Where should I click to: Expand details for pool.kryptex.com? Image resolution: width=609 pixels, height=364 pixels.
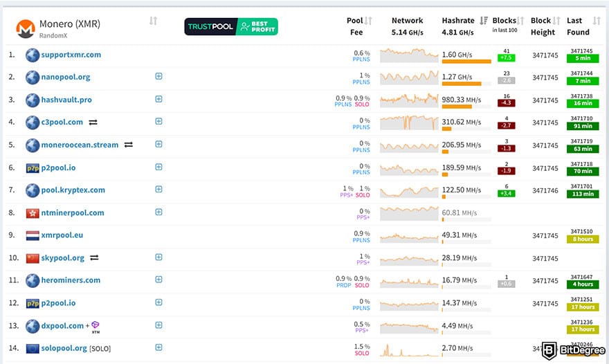[x=158, y=189]
